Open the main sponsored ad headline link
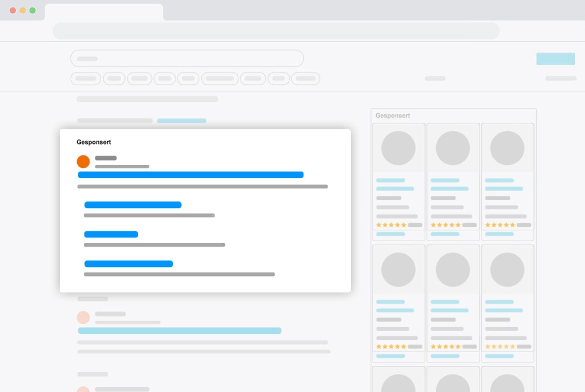The height and width of the screenshot is (392, 585). 191,175
